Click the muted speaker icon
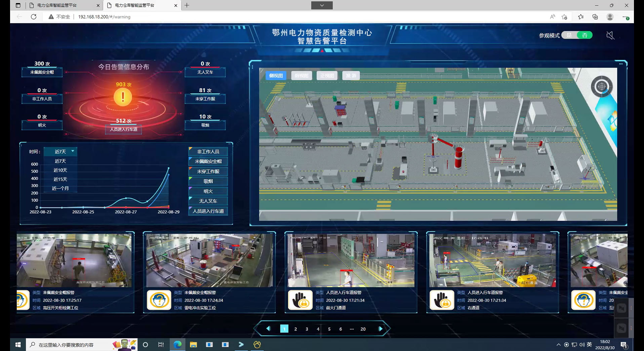Image resolution: width=644 pixels, height=351 pixels. coord(610,35)
